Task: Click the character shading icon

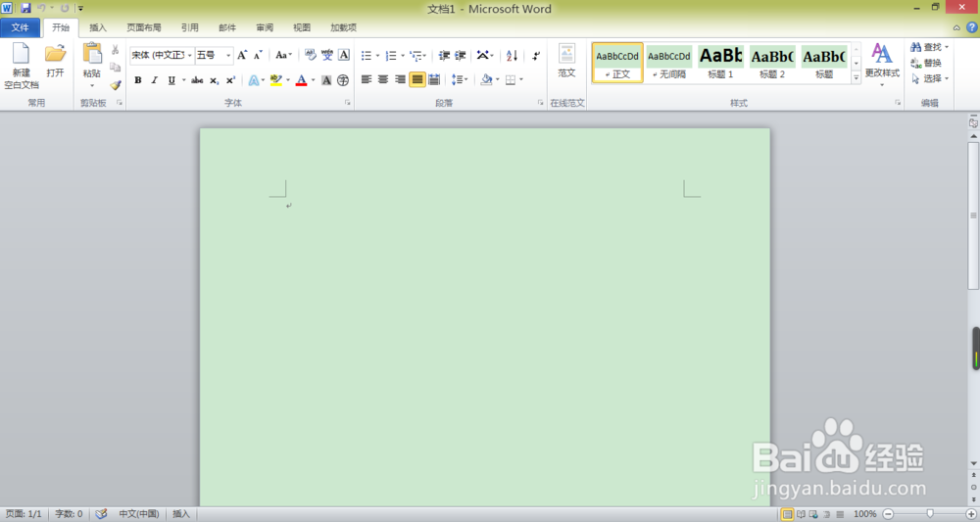Action: click(326, 80)
